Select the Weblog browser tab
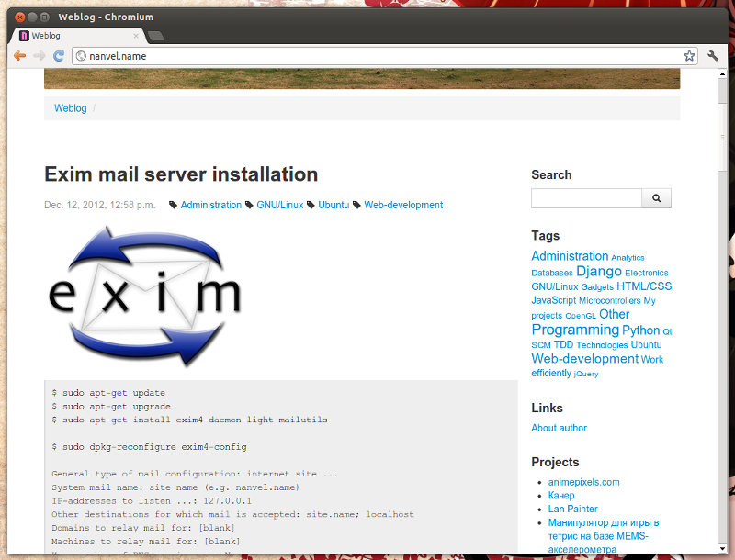The image size is (735, 560). [x=77, y=36]
